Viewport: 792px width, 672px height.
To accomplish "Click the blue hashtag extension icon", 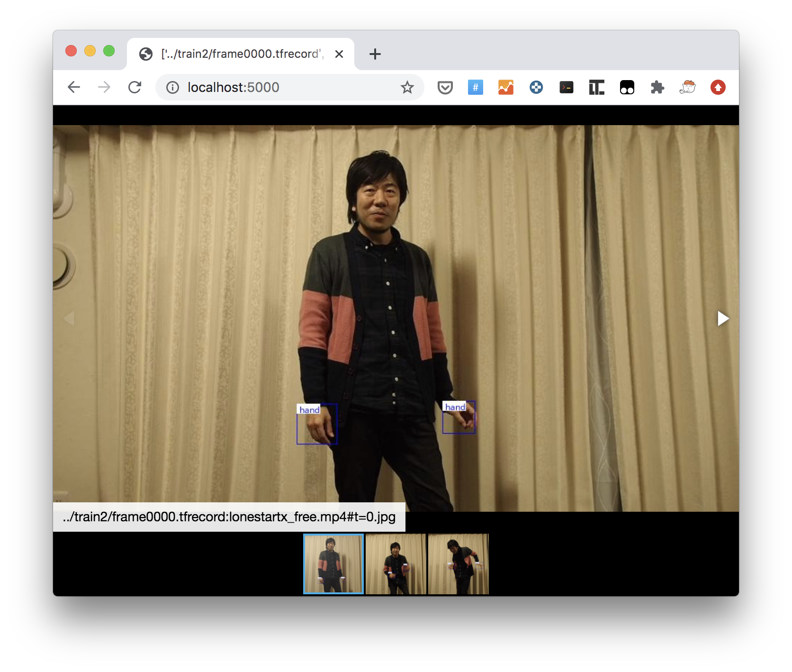I will 476,87.
